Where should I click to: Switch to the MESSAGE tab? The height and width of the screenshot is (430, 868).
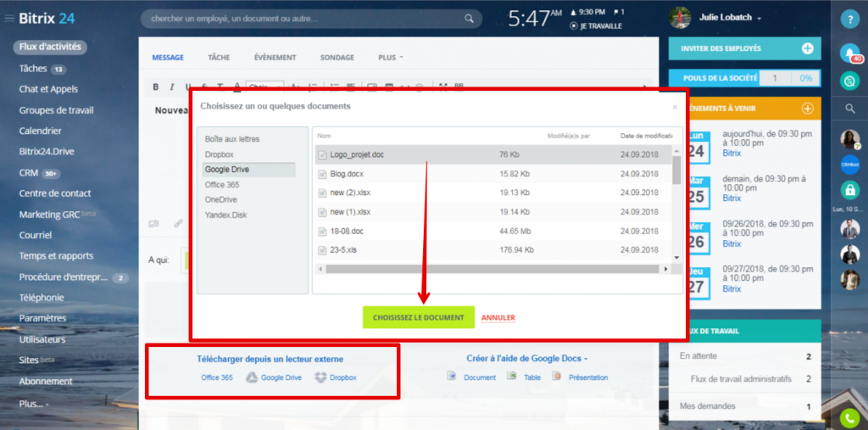point(168,58)
